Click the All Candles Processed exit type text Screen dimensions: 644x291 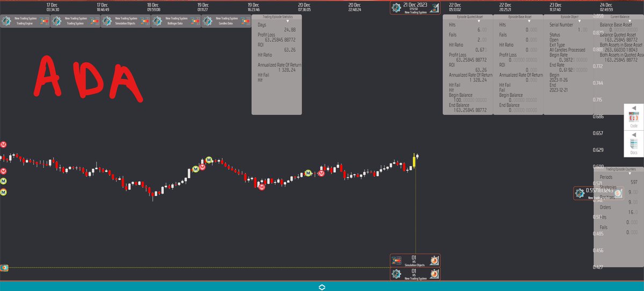pyautogui.click(x=567, y=50)
